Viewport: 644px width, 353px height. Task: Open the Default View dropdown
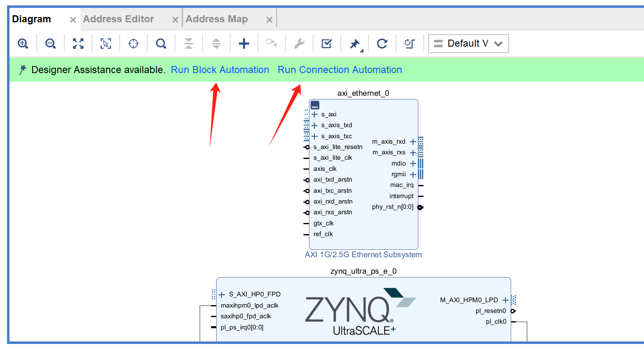coord(469,43)
